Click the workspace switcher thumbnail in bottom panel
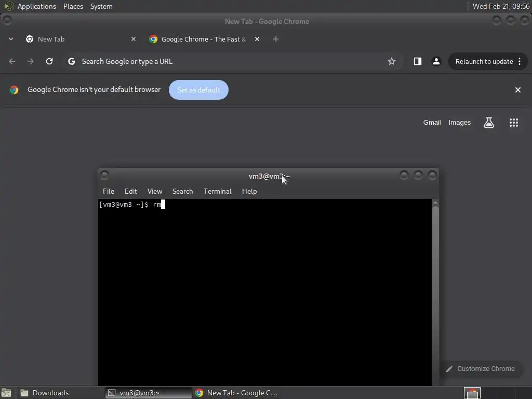 click(x=472, y=393)
